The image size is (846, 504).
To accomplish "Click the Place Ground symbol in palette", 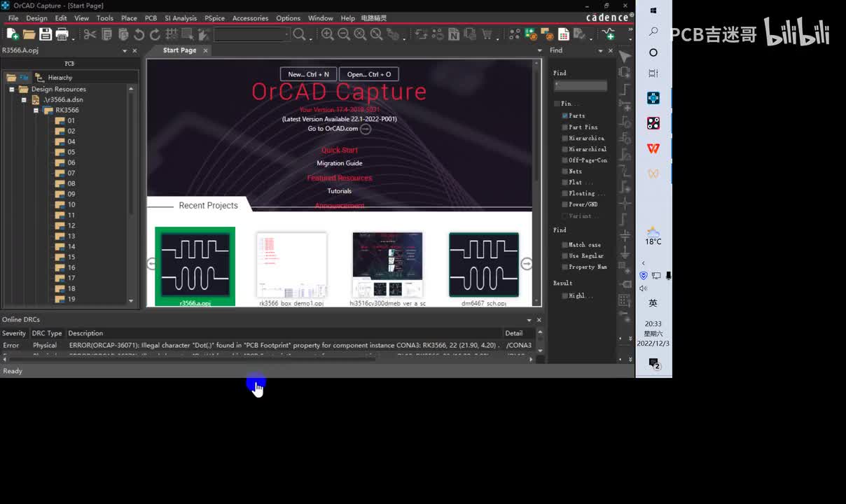I will tap(625, 253).
